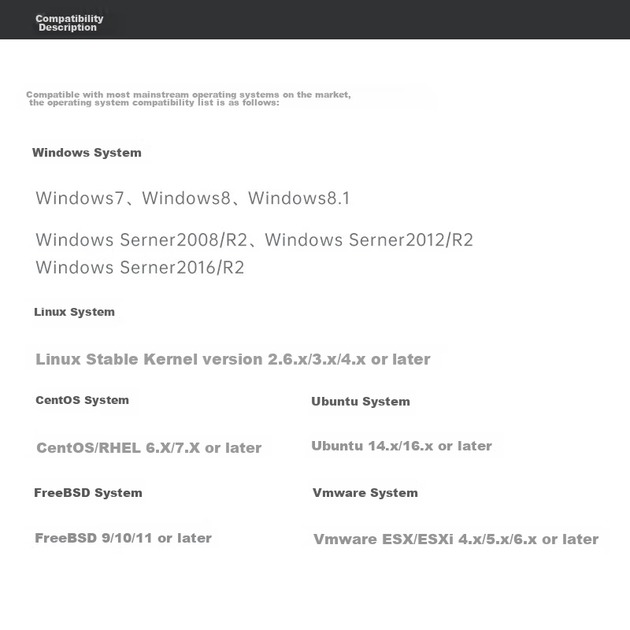Select the Windows System heading
Viewport: 630px width, 630px height.
[87, 153]
